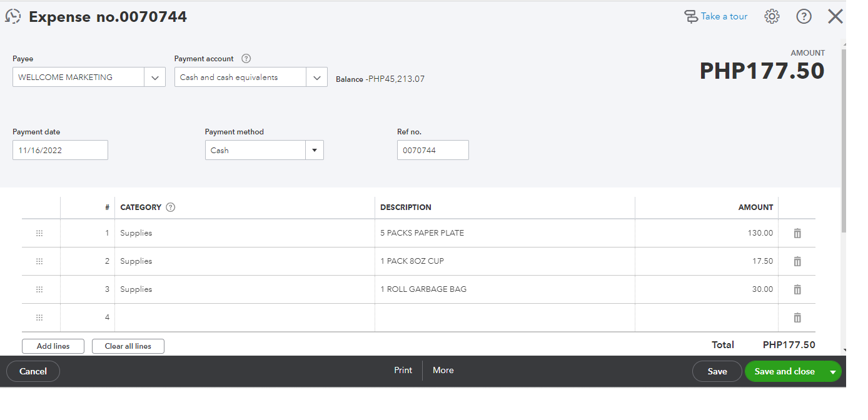
Task: Open the More menu in footer
Action: tap(443, 371)
